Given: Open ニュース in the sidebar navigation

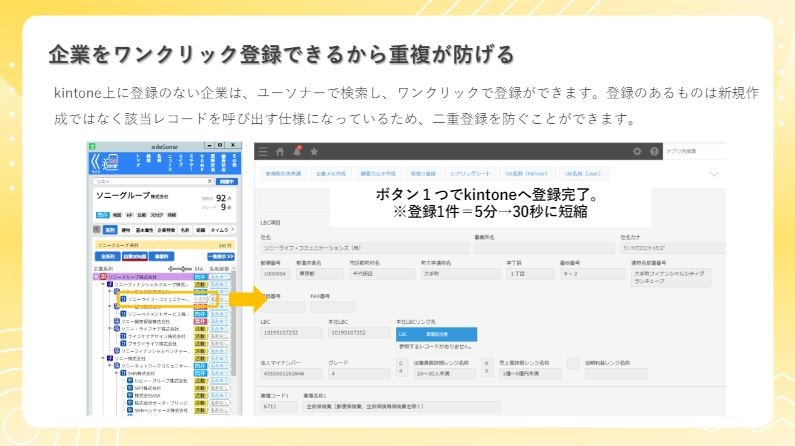Looking at the screenshot, I should click(x=169, y=162).
